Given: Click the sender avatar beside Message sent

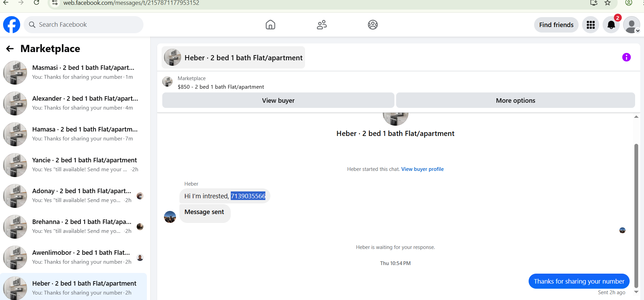Looking at the screenshot, I should (x=170, y=217).
